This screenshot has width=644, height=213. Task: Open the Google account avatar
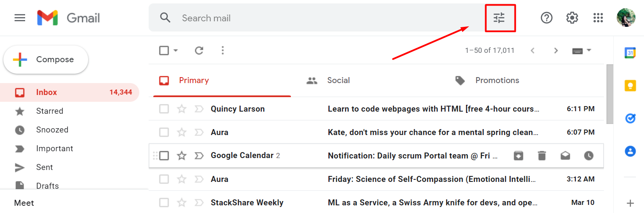tap(626, 18)
